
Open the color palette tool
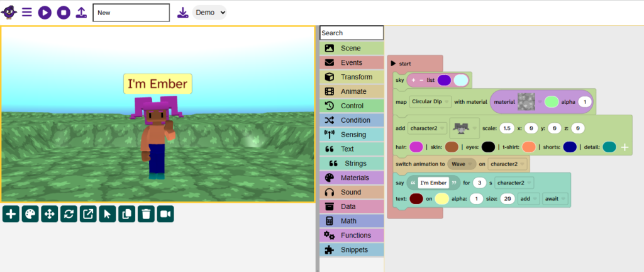[x=30, y=214]
